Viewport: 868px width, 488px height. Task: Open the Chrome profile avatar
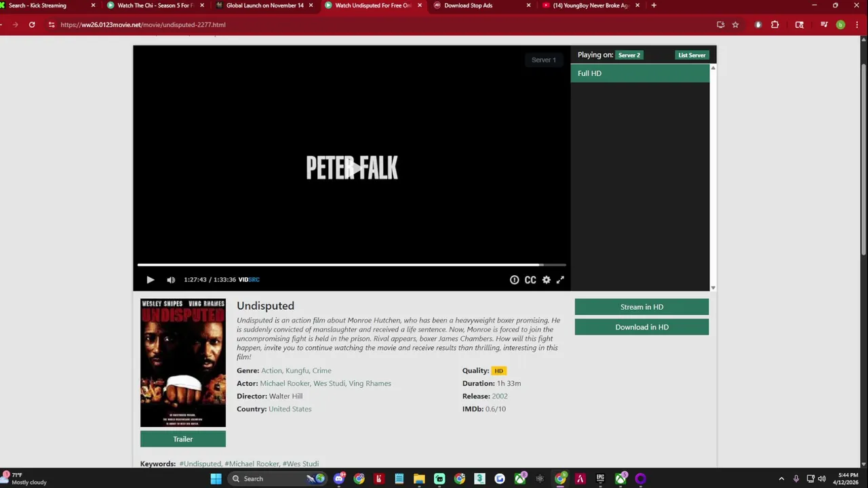tap(840, 24)
